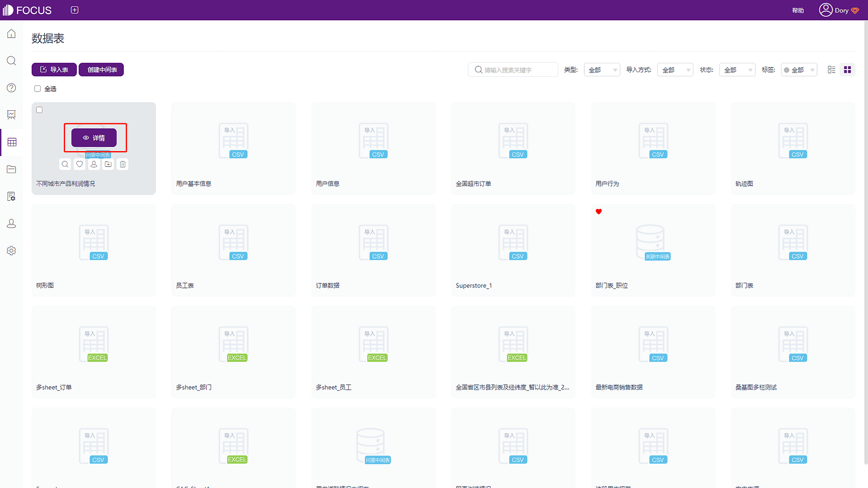This screenshot has width=868, height=488.
Task: Click the FOCUS logo in the header
Action: (x=27, y=10)
